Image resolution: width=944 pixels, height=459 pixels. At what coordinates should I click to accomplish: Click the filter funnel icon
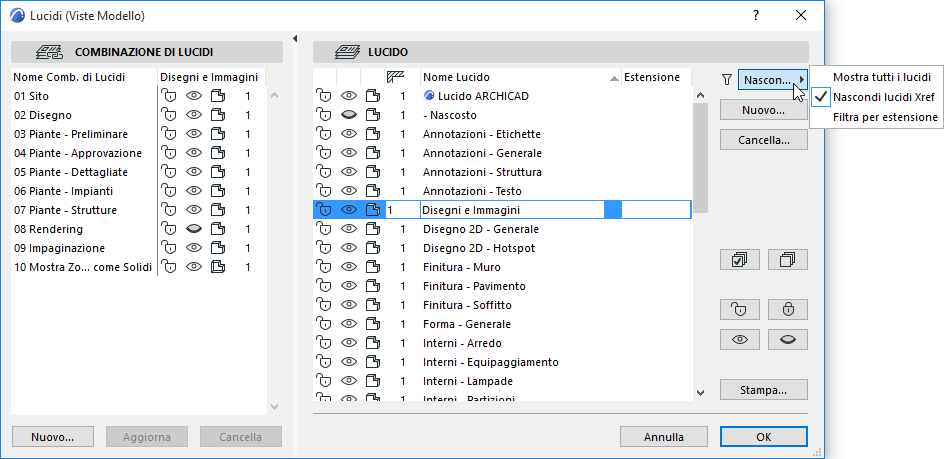point(727,79)
